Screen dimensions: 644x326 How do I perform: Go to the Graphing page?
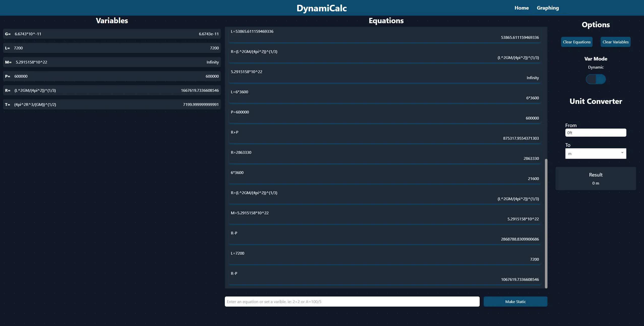click(548, 8)
